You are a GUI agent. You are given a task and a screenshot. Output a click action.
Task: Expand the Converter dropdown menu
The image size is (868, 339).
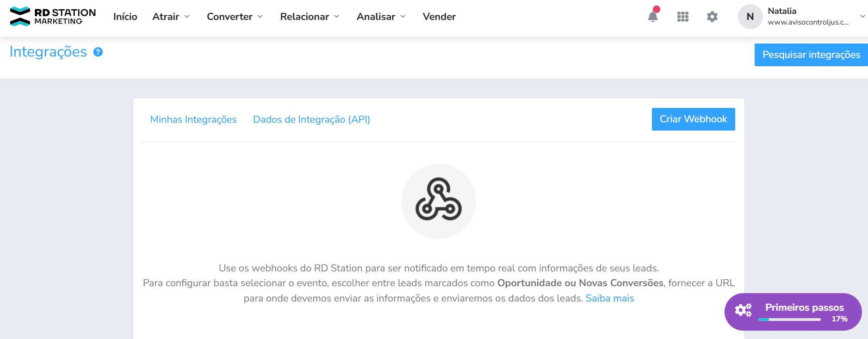pos(235,17)
